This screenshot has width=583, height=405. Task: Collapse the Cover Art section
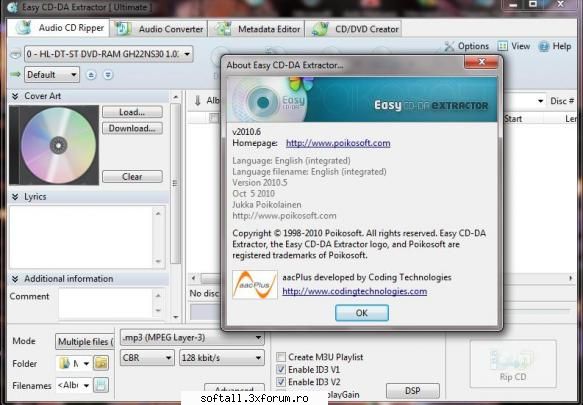15,96
